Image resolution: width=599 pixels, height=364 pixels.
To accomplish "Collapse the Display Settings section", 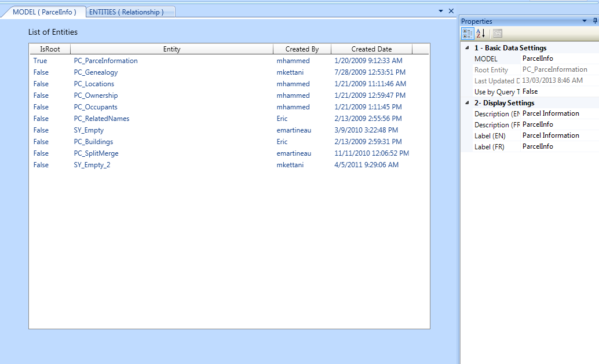I will 467,103.
